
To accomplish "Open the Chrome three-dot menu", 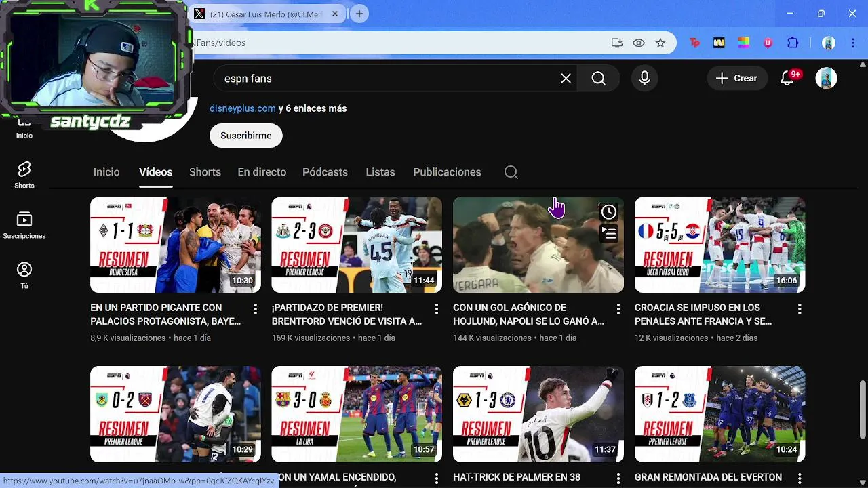I will pos(853,43).
